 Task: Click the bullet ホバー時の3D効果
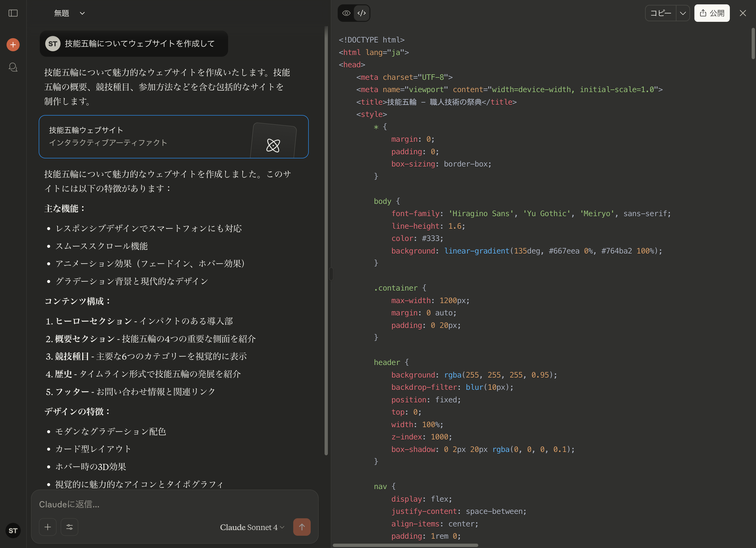pyautogui.click(x=91, y=466)
